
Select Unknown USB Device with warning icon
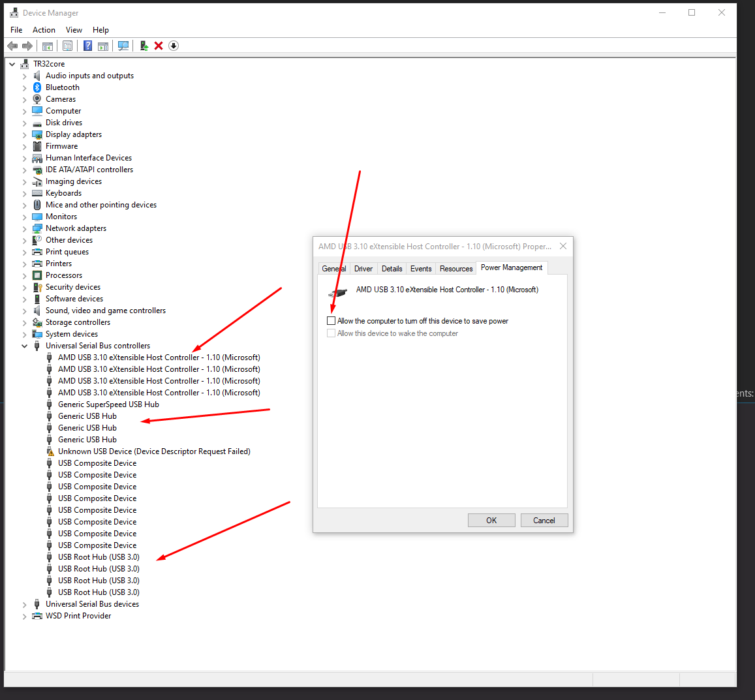(x=154, y=451)
